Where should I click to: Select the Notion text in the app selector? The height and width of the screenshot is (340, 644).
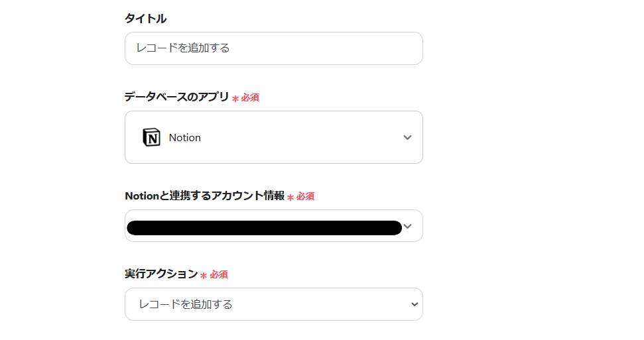point(185,138)
